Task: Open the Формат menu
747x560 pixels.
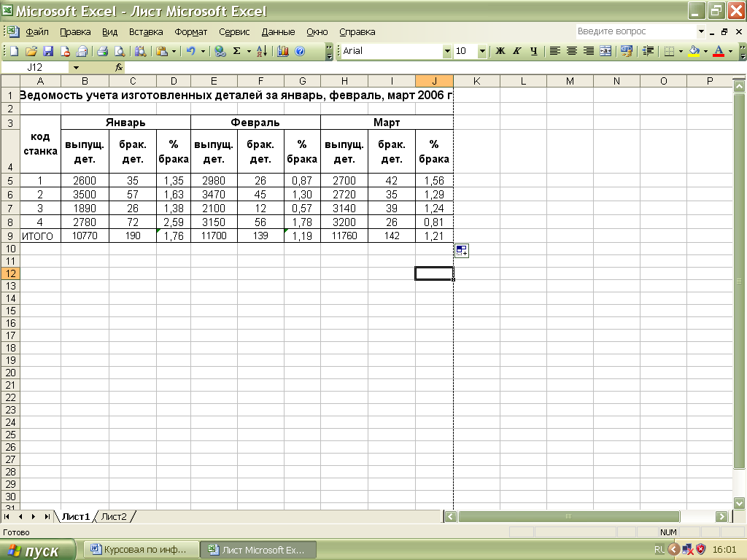Action: coord(191,32)
